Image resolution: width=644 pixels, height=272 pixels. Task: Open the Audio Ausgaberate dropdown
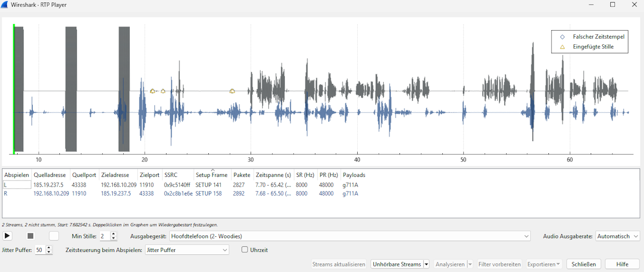click(x=617, y=236)
